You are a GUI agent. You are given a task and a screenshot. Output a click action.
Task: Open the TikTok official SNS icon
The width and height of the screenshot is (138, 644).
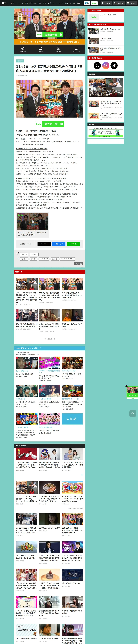click(114, 65)
